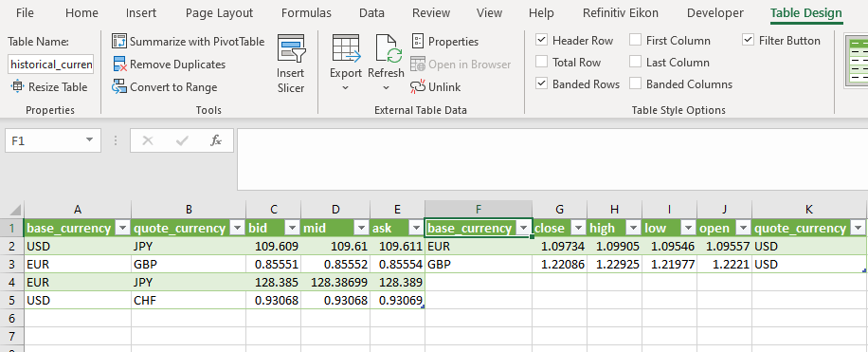Open table Properties in External Table Data
868x352 pixels.
point(445,42)
